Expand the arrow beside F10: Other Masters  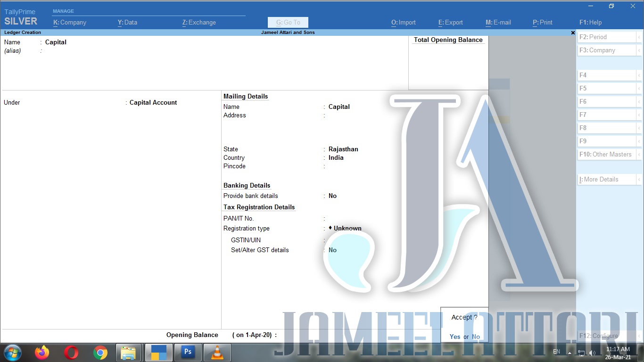click(639, 154)
